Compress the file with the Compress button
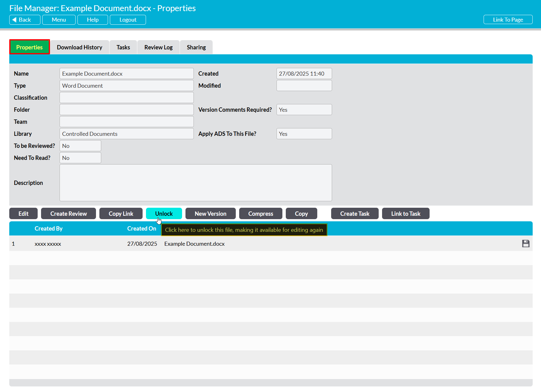The image size is (541, 392). (260, 214)
